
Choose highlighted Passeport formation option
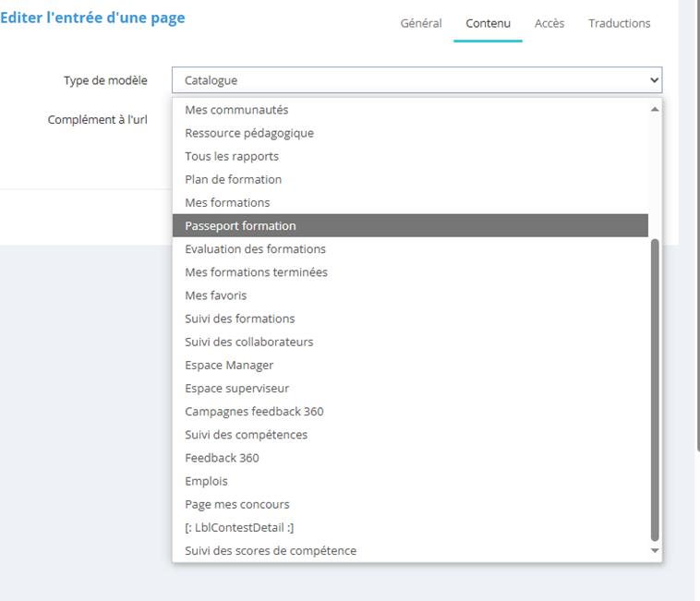[240, 225]
